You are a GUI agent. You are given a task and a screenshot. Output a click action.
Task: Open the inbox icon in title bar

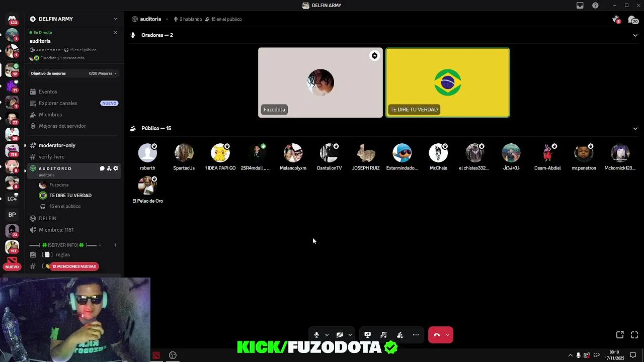(x=580, y=6)
